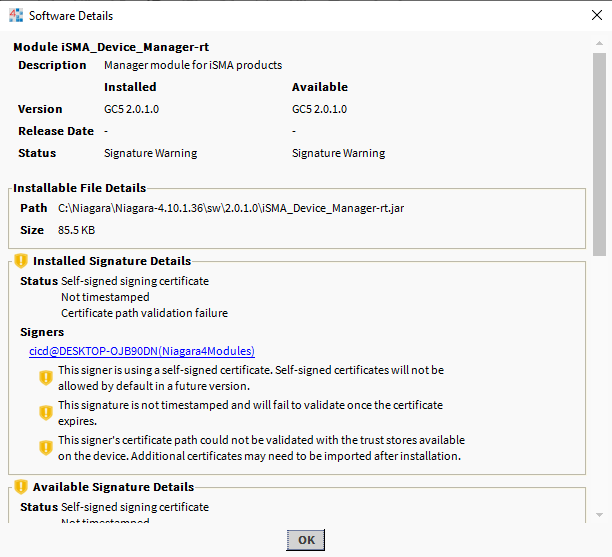Click the Available status Signature Warning text
This screenshot has height=557, width=612.
[x=338, y=153]
